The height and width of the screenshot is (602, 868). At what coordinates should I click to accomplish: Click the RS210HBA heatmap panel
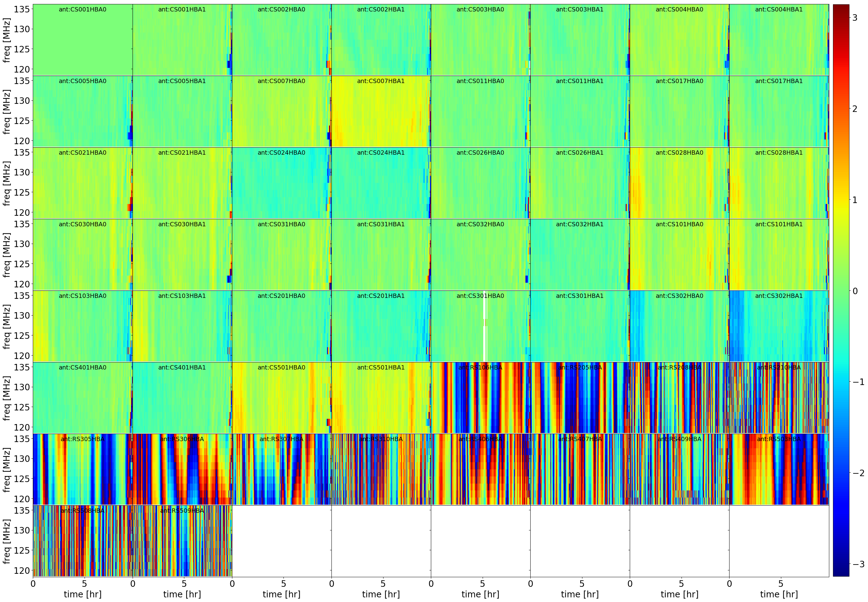pyautogui.click(x=779, y=398)
